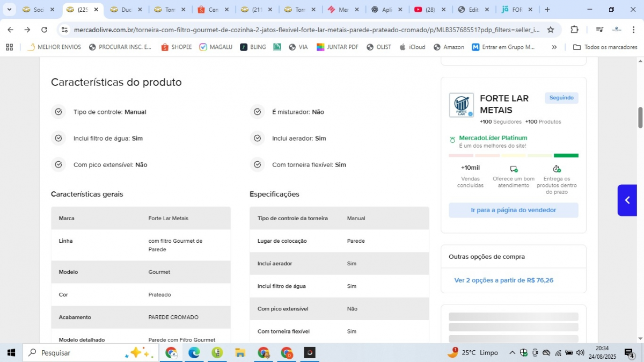Click Seguindo to unfollow Forte Lar Metais

(561, 98)
